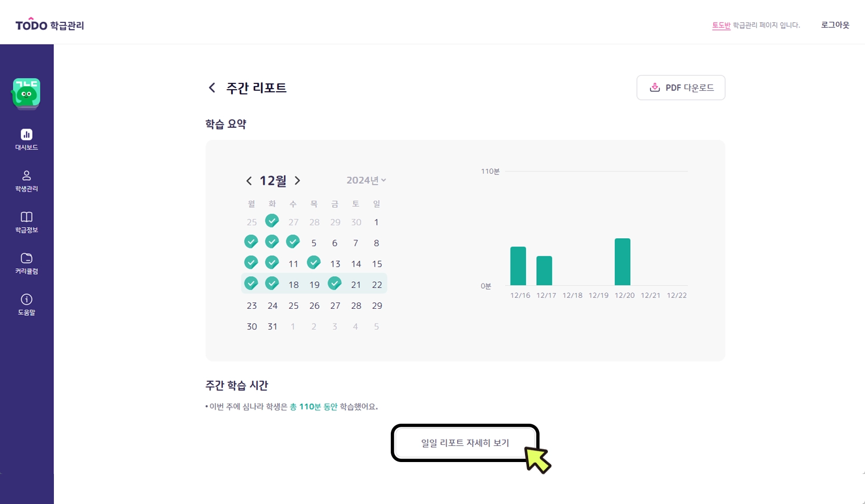This screenshot has height=504, width=865.
Task: Click 일일 리포트 자세히 보기 button
Action: [x=464, y=443]
